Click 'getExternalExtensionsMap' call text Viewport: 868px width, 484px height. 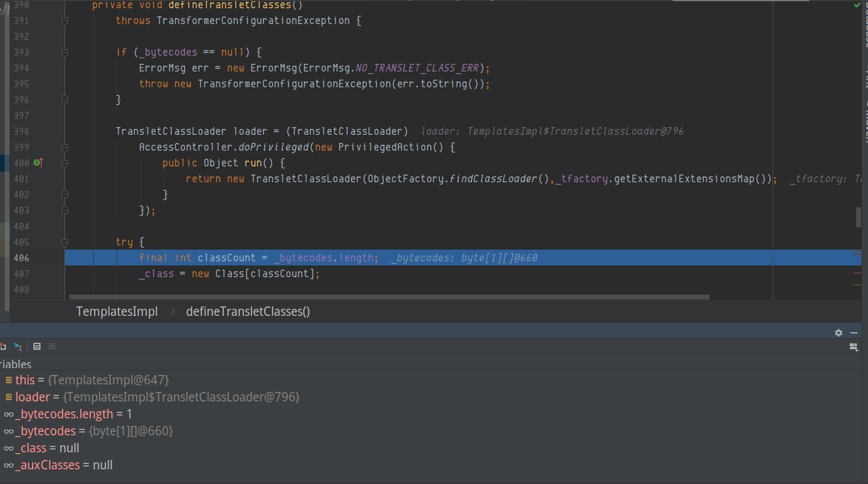tap(684, 179)
